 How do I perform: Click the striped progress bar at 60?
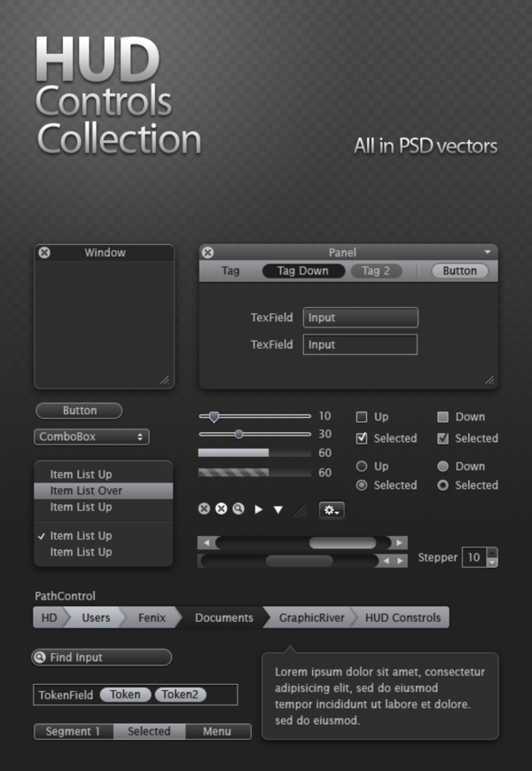tap(254, 473)
